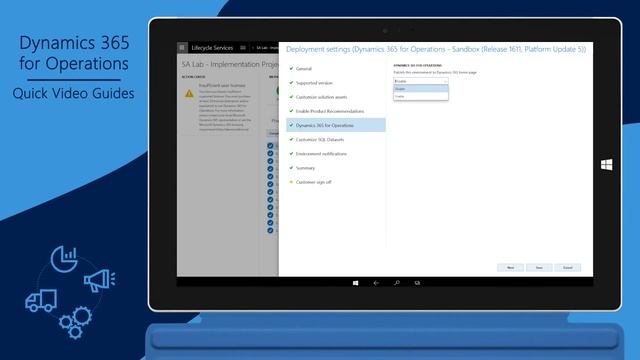Select the Dynamics 365 for Operations step
The image size is (640, 360).
[x=336, y=125]
